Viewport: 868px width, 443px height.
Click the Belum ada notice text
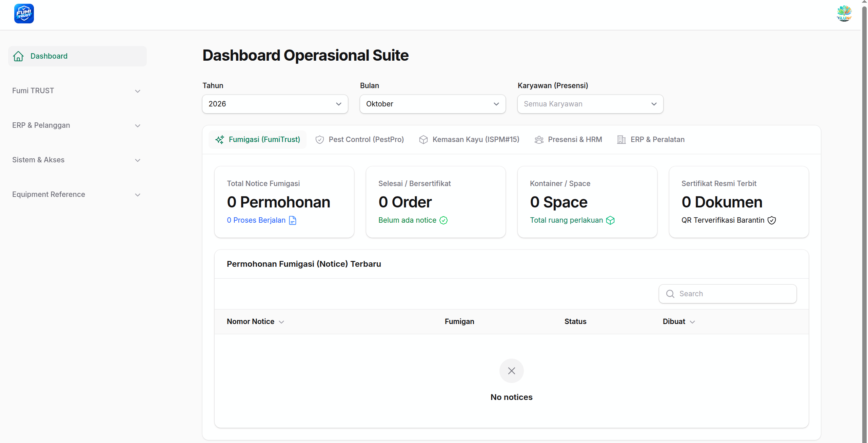(407, 220)
